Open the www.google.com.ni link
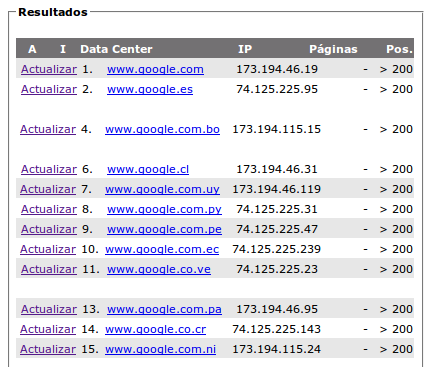 pyautogui.click(x=161, y=349)
